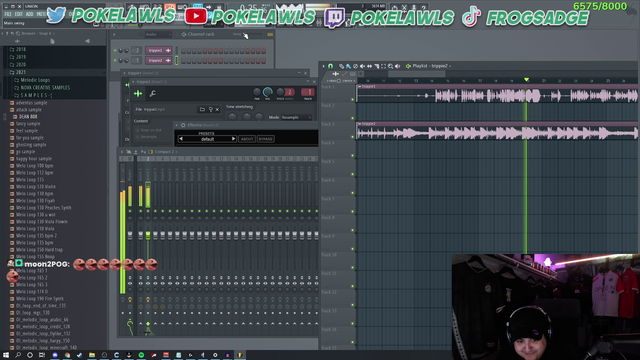Open the load-file folder icon beside trippie2.mp3
Screen dimensions: 640x360
pyautogui.click(x=202, y=109)
